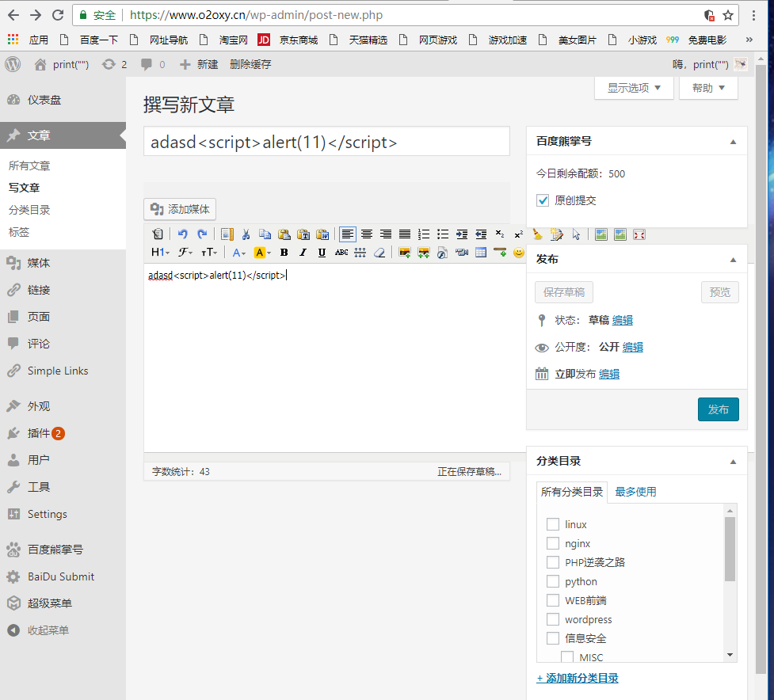Open the text color (A) swatch picker
774x700 pixels.
click(238, 252)
